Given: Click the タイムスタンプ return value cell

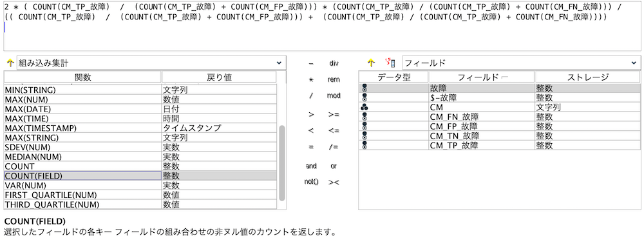Looking at the screenshot, I should [x=219, y=128].
